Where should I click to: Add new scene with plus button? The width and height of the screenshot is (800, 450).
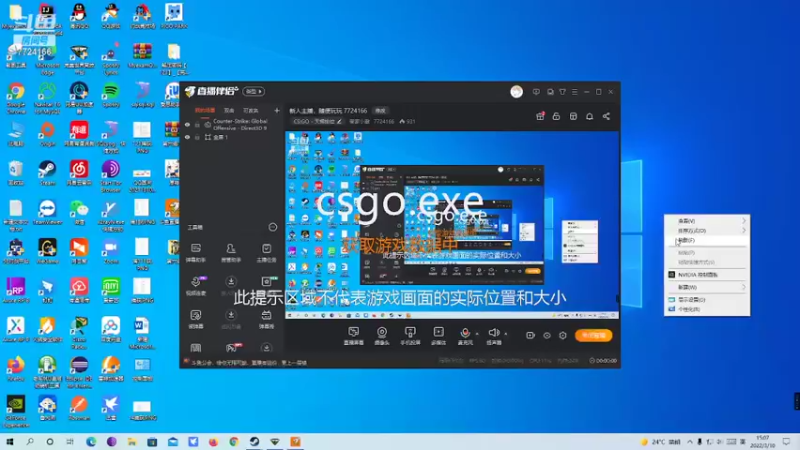tap(277, 110)
